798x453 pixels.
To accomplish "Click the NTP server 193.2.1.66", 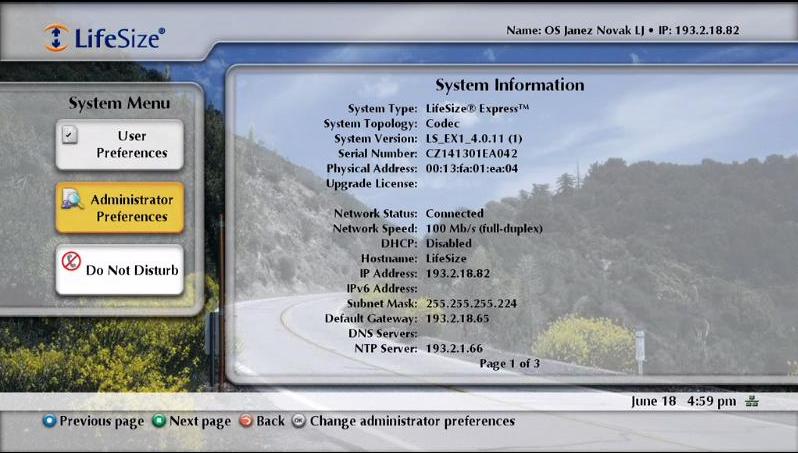I will 454,349.
